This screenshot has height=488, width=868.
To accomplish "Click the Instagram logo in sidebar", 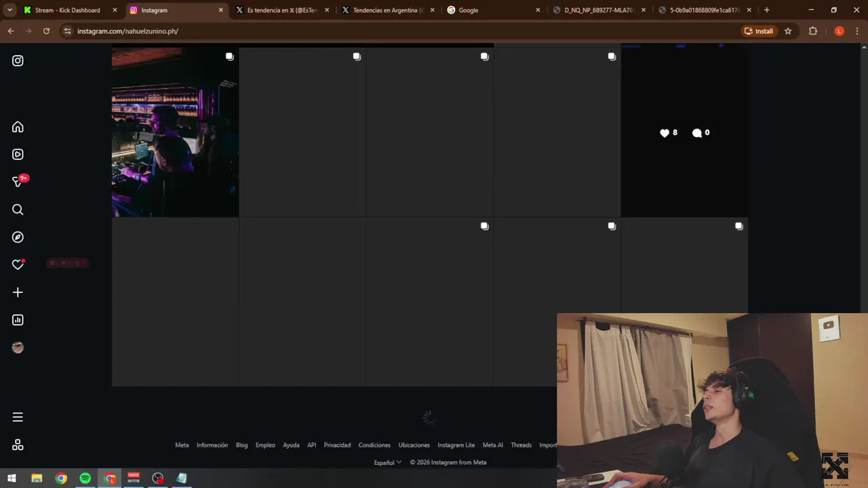I will click(18, 60).
